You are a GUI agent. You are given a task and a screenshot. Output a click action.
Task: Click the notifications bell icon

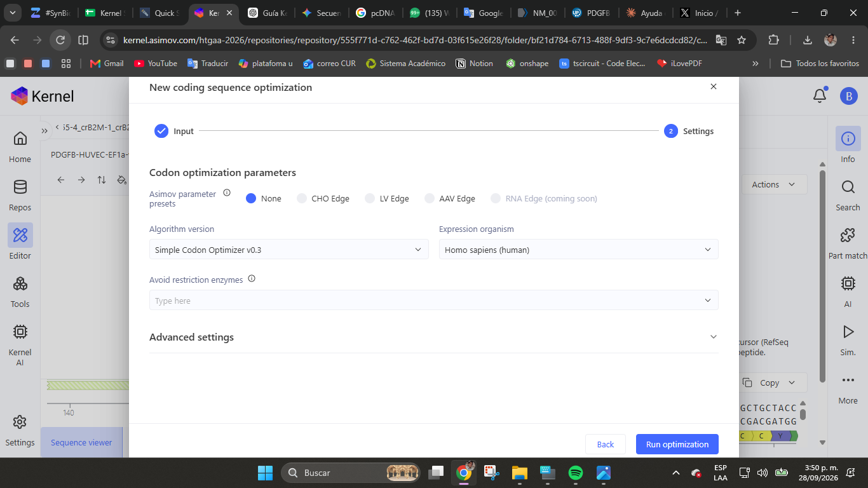[x=820, y=96]
